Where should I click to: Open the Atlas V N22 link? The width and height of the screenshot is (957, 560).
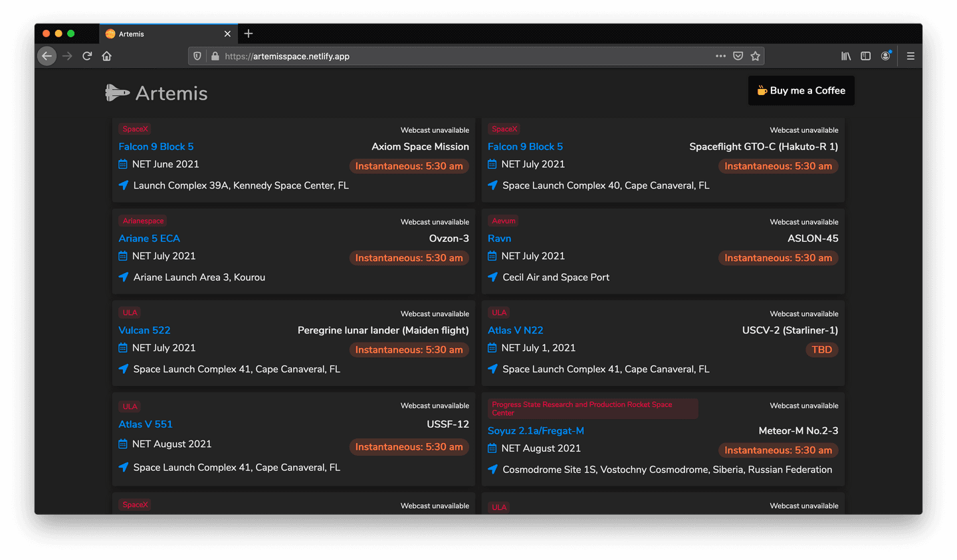(515, 330)
